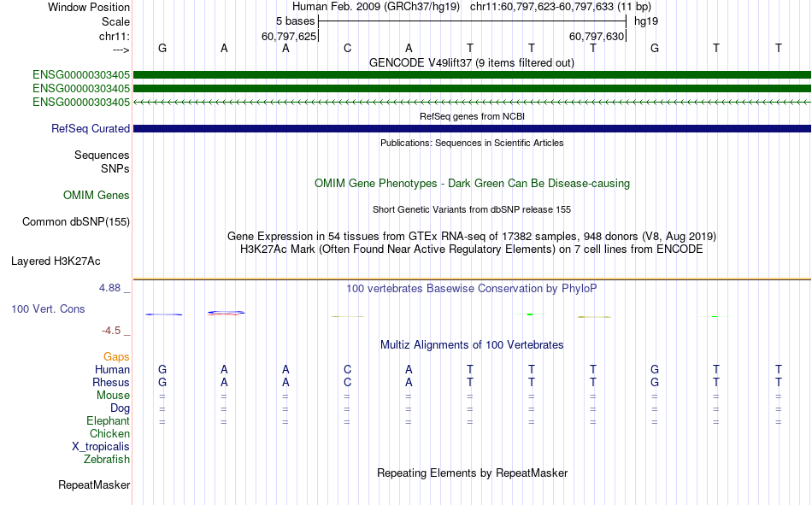Click the Publications: Sequences in Scientific Articles title

pyautogui.click(x=472, y=143)
